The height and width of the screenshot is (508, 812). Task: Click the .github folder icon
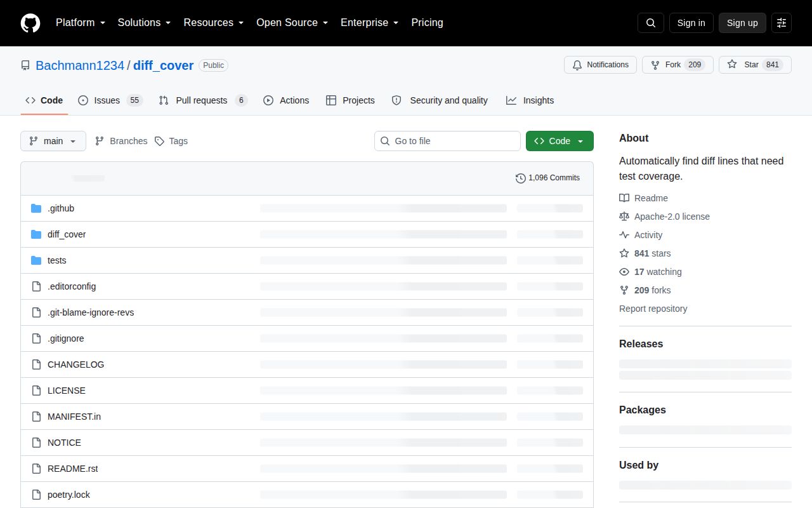36,208
